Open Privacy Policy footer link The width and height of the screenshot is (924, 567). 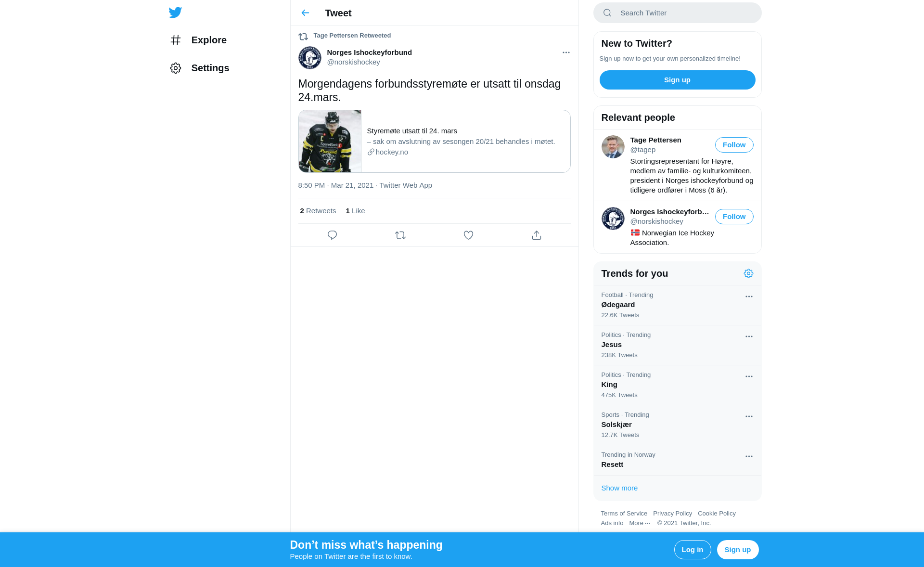(672, 514)
